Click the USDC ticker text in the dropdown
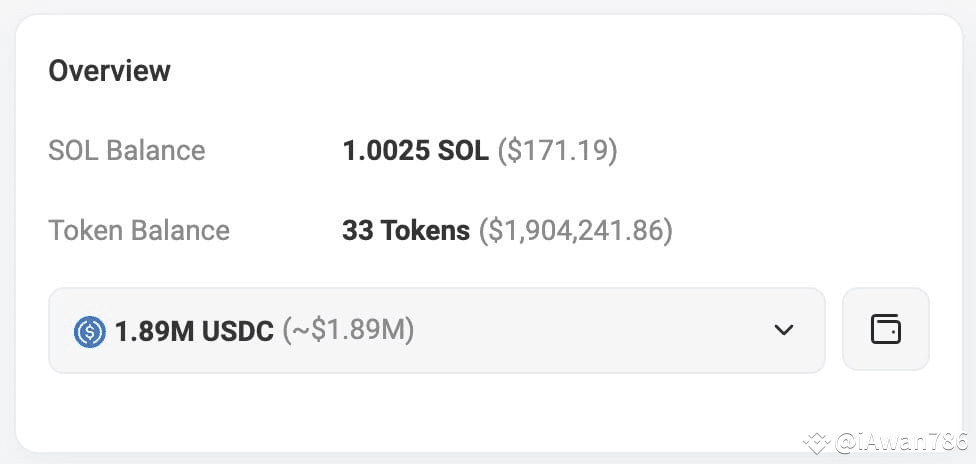 [238, 331]
